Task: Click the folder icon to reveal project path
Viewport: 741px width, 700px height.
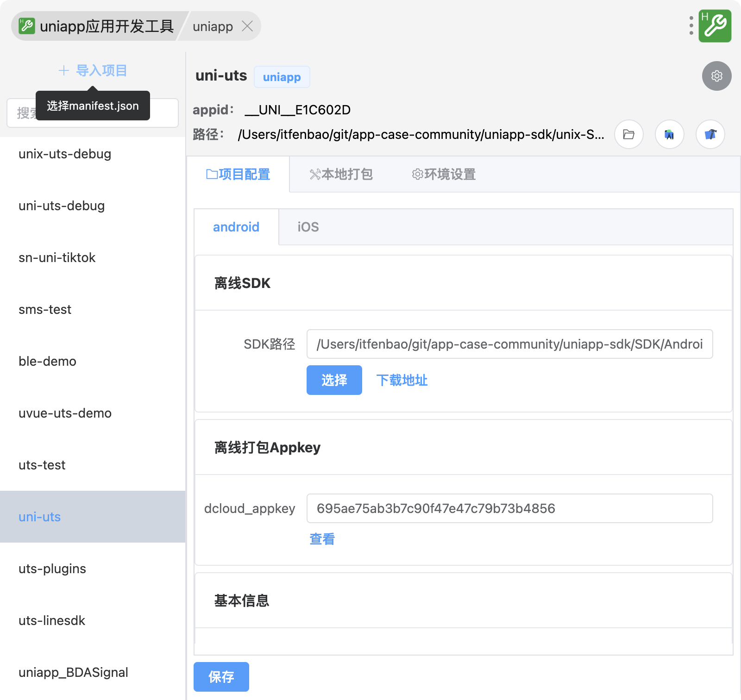Action: [x=628, y=135]
